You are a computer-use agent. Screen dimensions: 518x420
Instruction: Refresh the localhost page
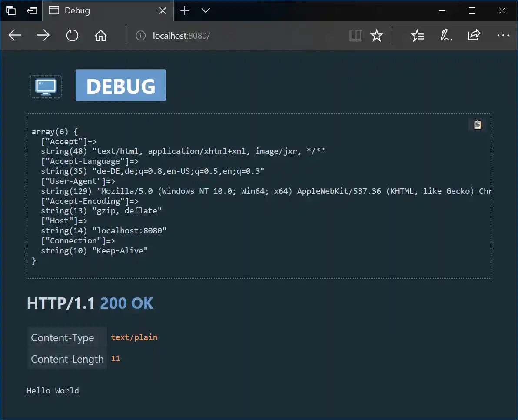(72, 35)
